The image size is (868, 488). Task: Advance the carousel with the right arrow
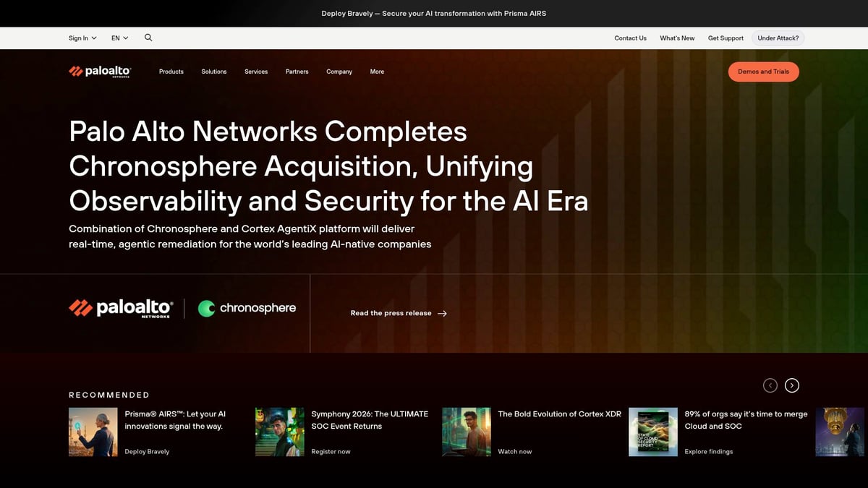click(x=792, y=385)
